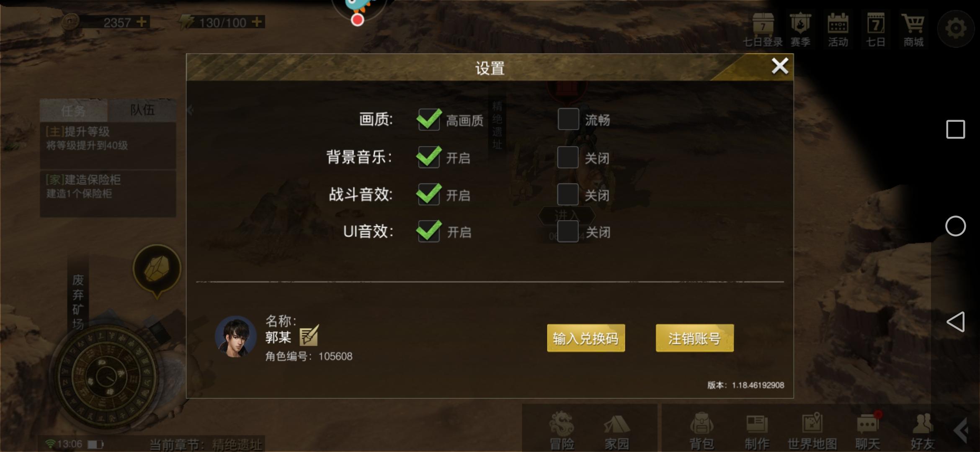The image size is (980, 452).
Task: Select the 流畅 quality checkbox
Action: point(568,119)
